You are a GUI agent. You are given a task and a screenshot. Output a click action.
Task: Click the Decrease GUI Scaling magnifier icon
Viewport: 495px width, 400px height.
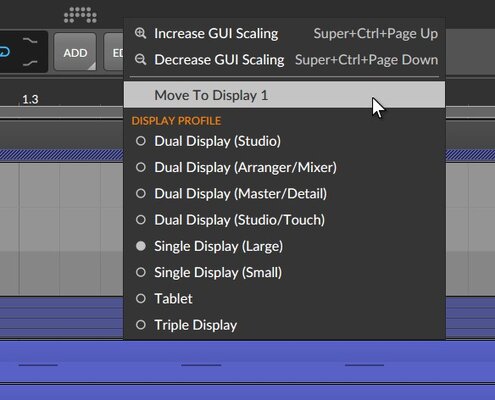pyautogui.click(x=140, y=60)
